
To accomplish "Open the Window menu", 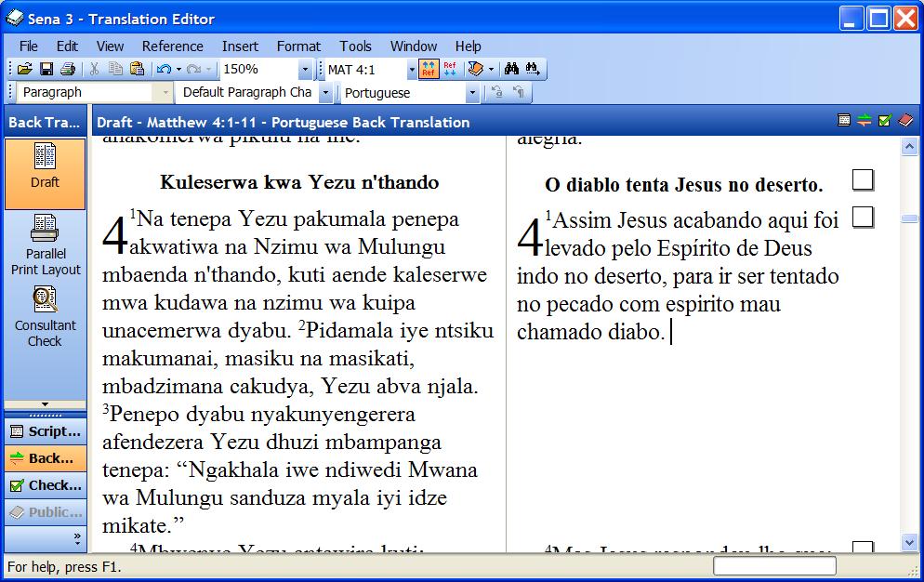I will tap(414, 46).
